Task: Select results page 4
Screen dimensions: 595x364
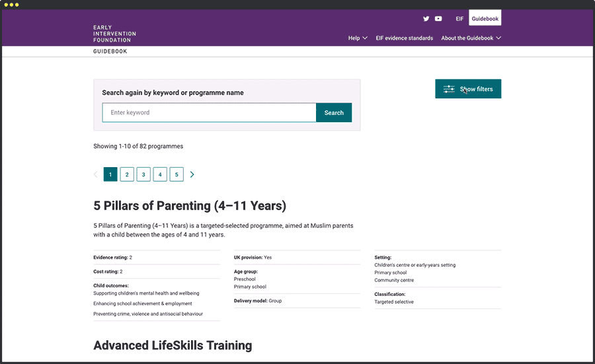Action: 160,174
